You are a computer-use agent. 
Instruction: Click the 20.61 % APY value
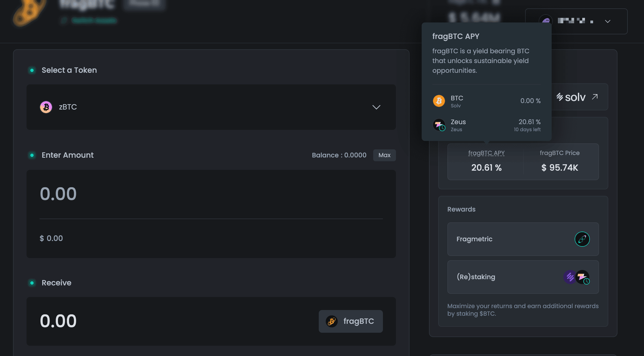486,168
